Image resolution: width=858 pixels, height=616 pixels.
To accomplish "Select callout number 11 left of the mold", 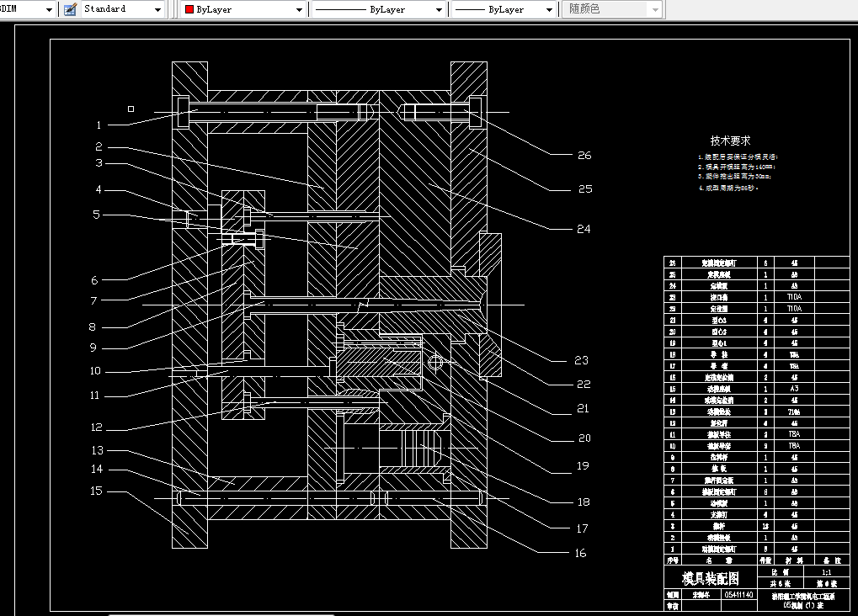I will tap(94, 396).
